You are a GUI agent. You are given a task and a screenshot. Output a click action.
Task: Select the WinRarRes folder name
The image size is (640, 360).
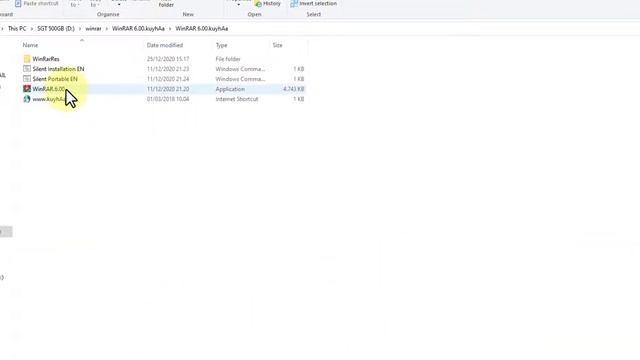coord(46,59)
